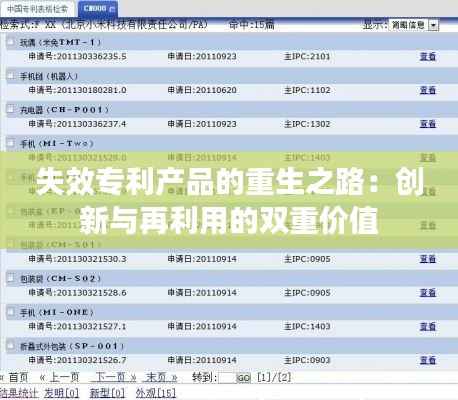Click the 上一页 previous page link

[64, 377]
